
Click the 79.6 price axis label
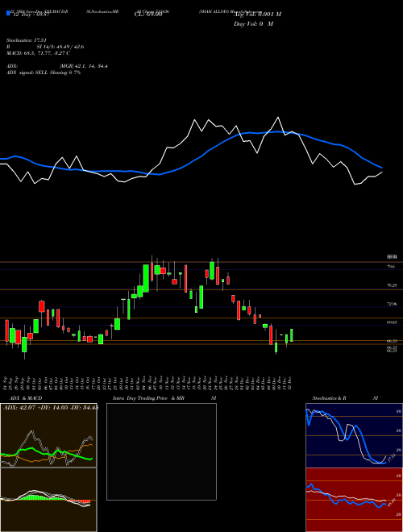(391, 267)
